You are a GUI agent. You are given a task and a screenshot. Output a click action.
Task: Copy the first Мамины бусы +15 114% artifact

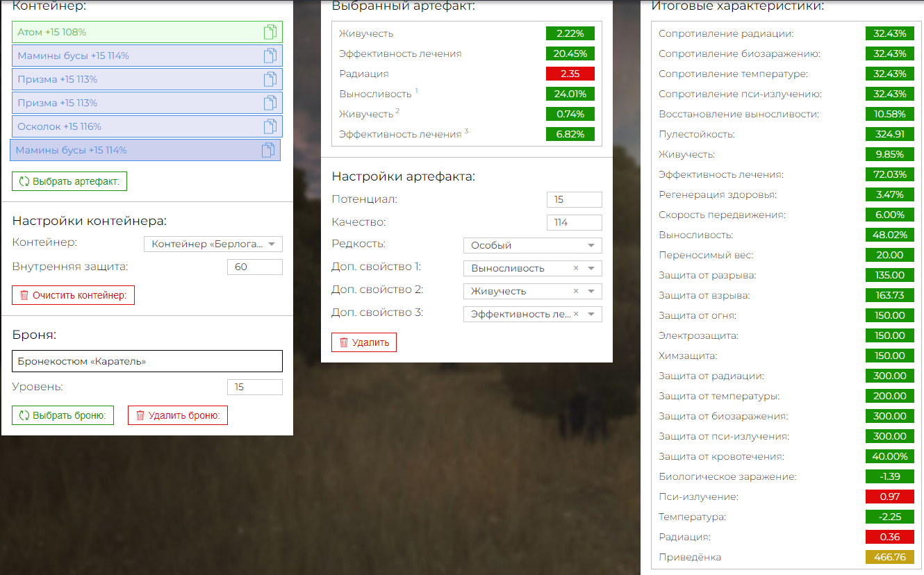(270, 56)
